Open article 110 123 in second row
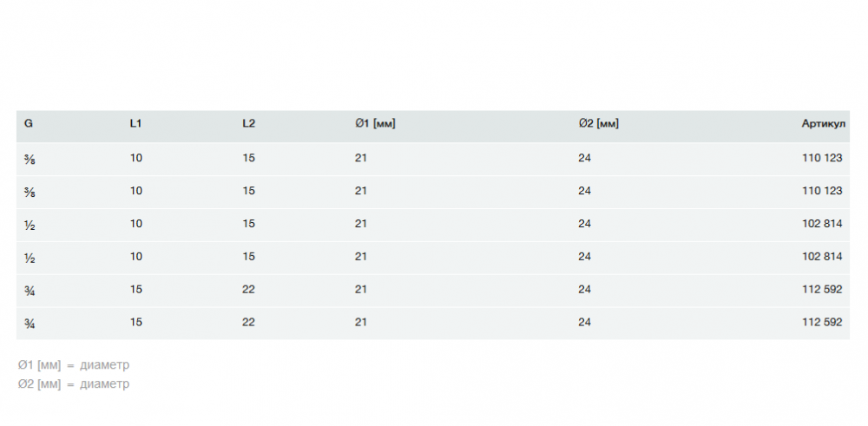Viewport: 868px width, 426px height. 822,191
